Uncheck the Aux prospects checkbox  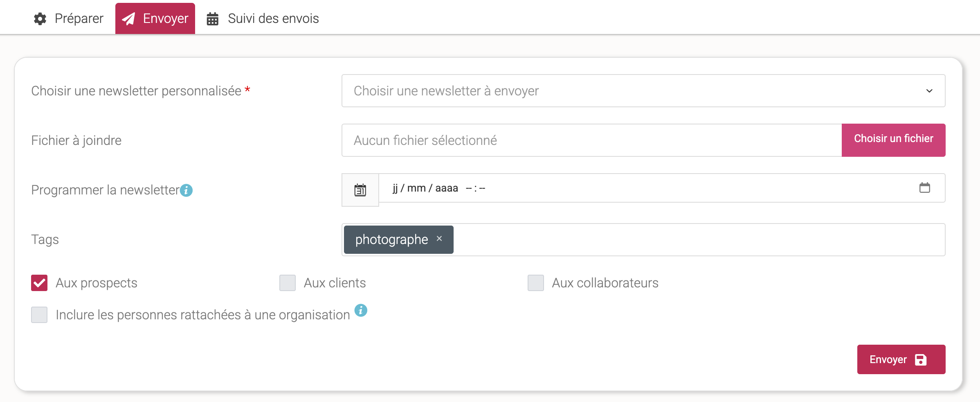[x=39, y=283]
